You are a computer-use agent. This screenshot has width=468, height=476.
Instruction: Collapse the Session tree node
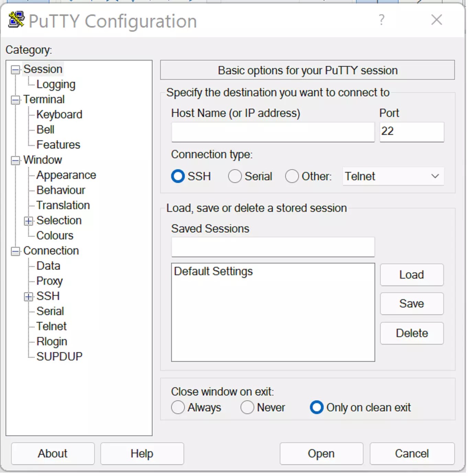pyautogui.click(x=15, y=69)
